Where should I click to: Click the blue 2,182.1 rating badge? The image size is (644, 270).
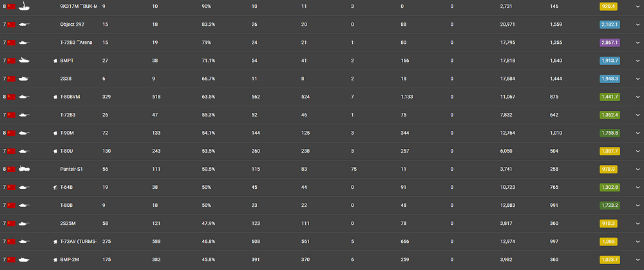609,24
